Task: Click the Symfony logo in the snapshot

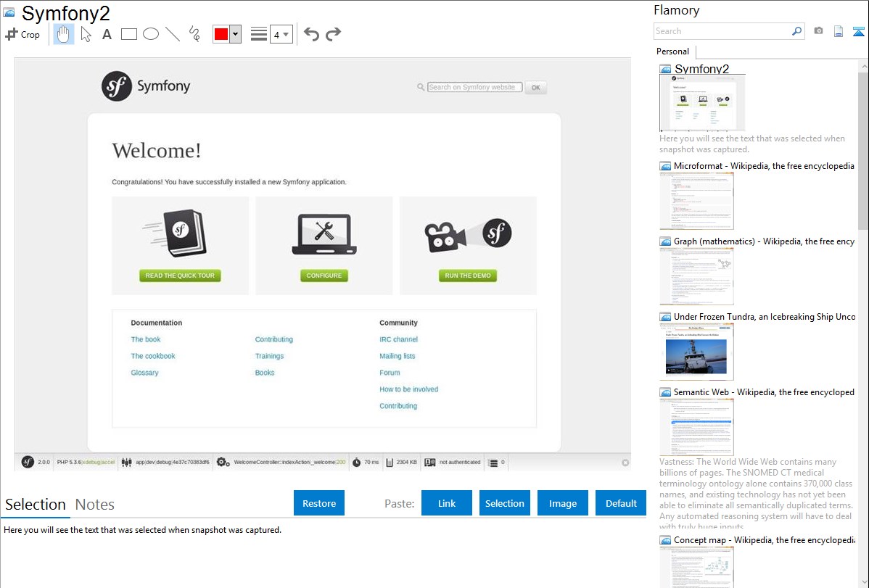Action: tap(146, 86)
